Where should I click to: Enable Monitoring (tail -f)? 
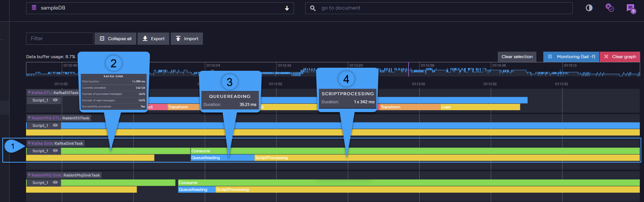[x=571, y=57]
